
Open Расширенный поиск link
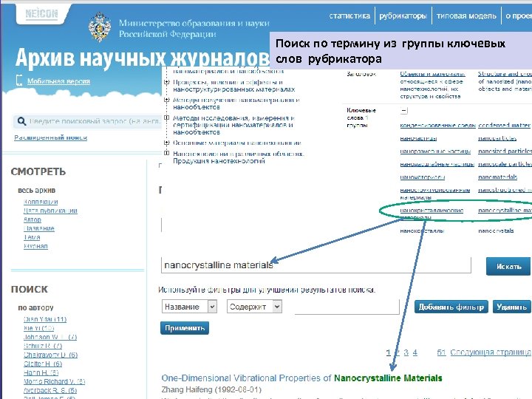click(x=50, y=137)
